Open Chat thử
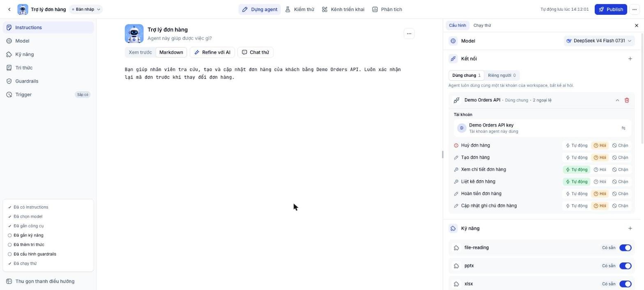 [255, 53]
